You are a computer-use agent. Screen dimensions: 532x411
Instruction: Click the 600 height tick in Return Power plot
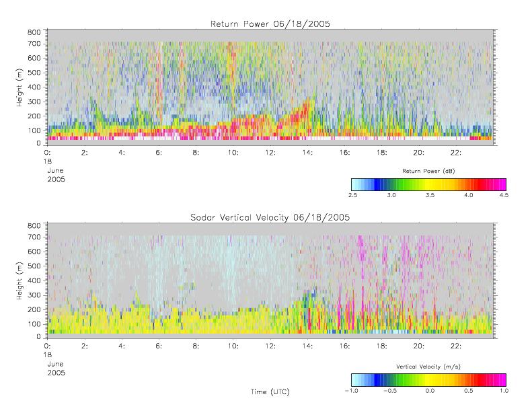tap(34, 58)
